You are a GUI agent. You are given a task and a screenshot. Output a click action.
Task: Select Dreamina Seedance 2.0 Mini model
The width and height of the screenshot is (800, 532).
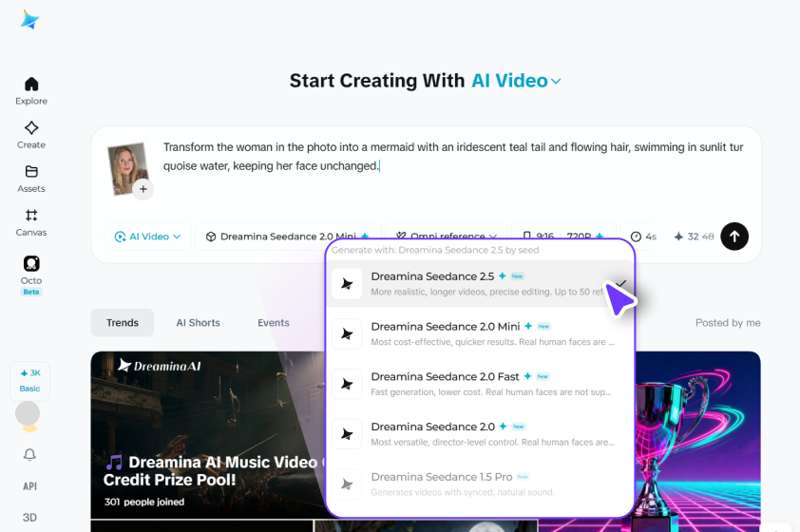coord(480,333)
